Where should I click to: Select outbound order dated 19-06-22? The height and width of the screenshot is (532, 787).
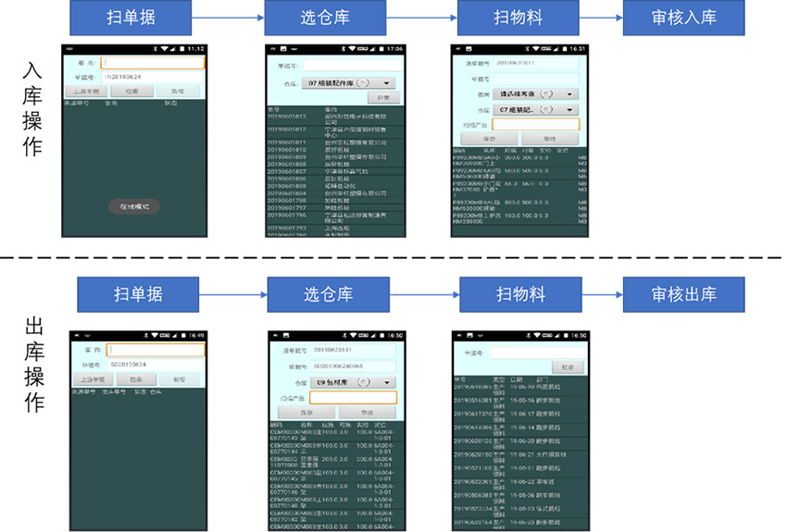tap(520, 485)
